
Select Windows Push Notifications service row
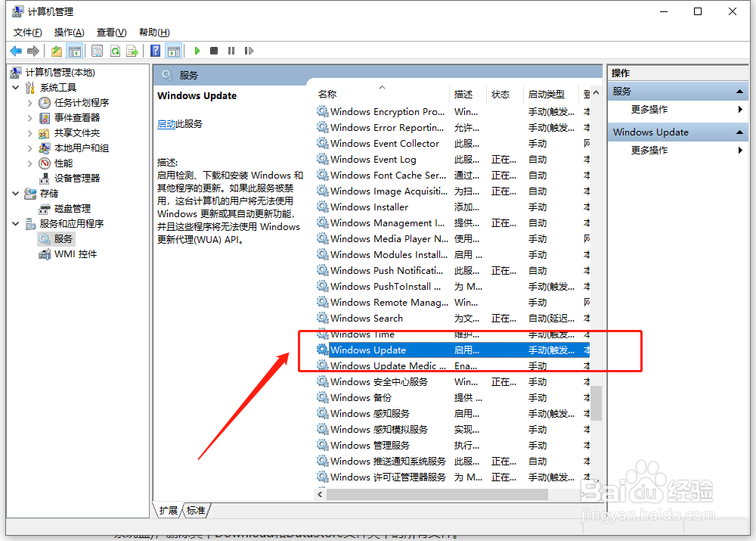click(x=452, y=271)
